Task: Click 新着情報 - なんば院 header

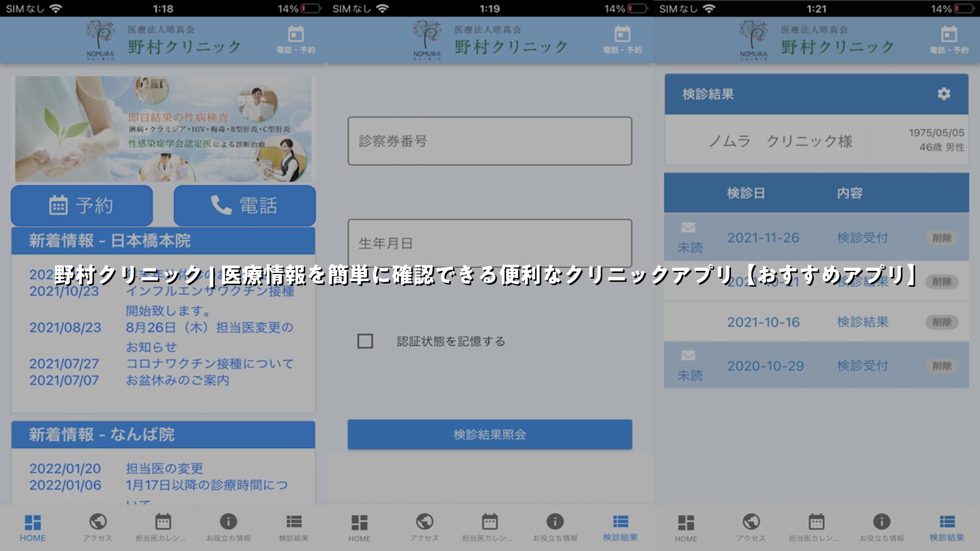Action: pyautogui.click(x=163, y=435)
